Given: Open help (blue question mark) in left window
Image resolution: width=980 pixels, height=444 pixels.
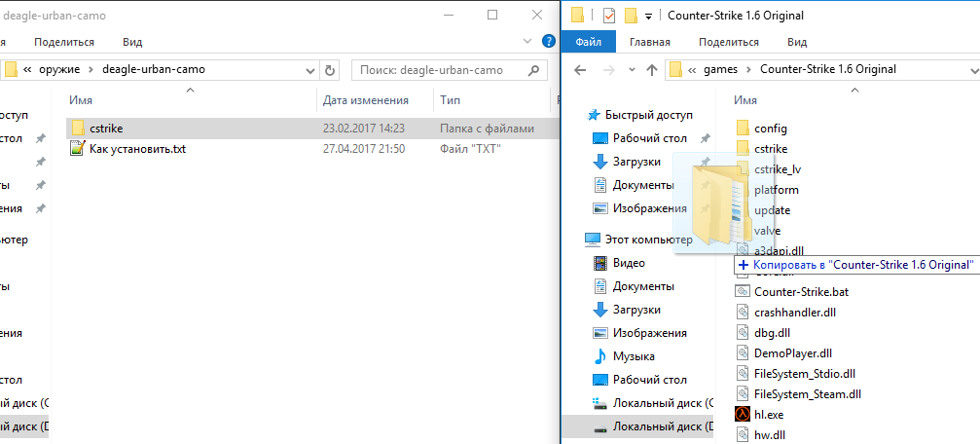Looking at the screenshot, I should coord(548,42).
